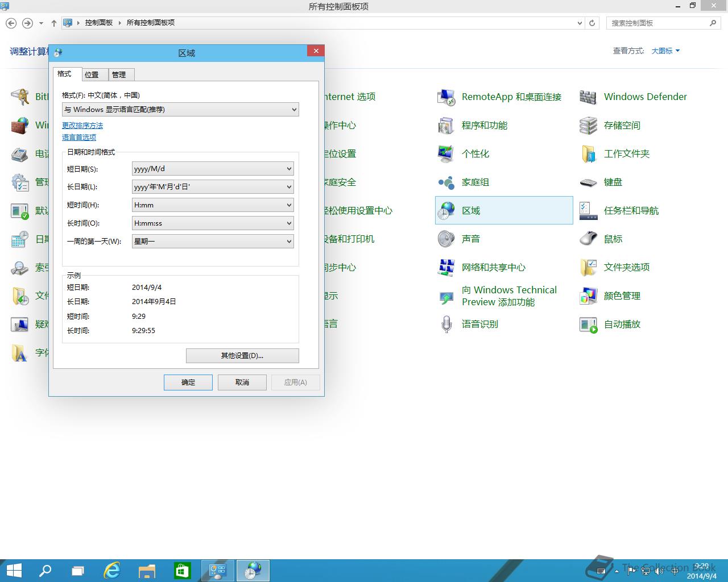Select 区域 item in control panel
The image size is (728, 582).
[x=504, y=210]
